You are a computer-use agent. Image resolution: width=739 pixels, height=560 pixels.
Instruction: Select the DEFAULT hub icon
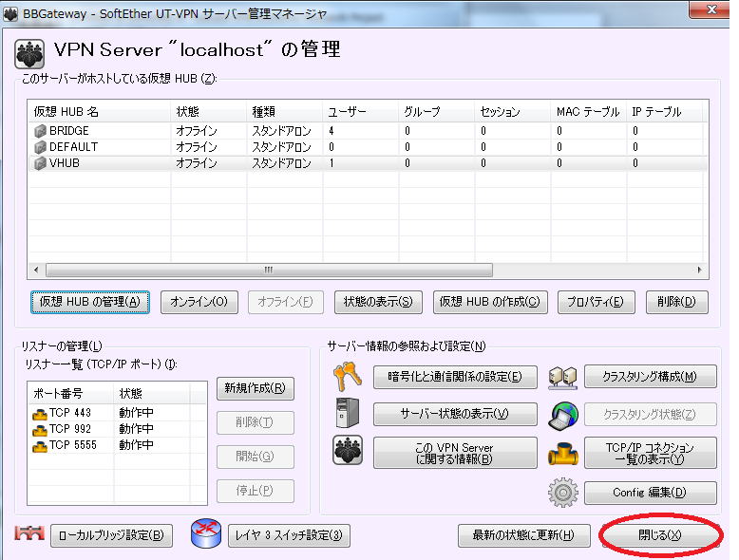(x=40, y=147)
